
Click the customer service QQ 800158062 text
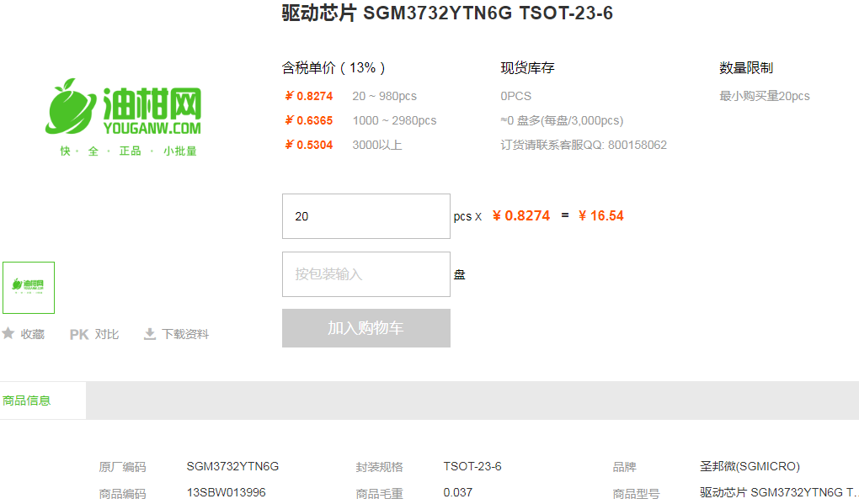(584, 145)
